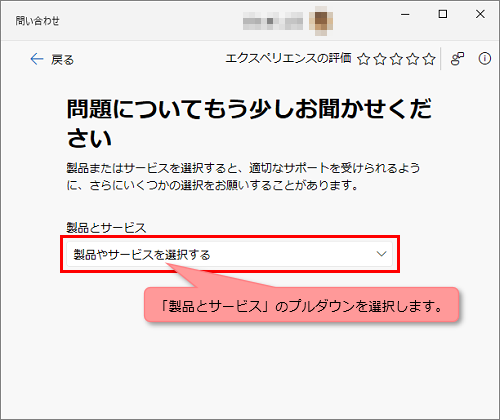Give a three-star experience rating
The height and width of the screenshot is (420, 500).
click(396, 59)
